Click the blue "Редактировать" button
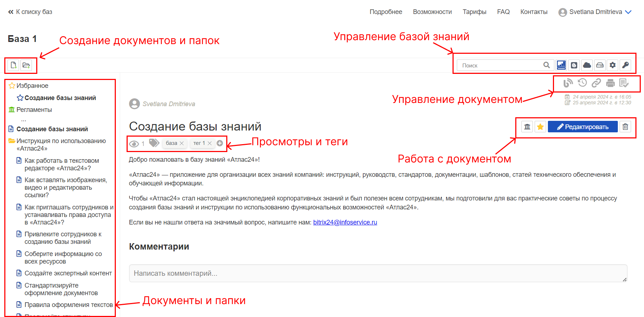Screen dimensions: 644x317 click(583, 127)
